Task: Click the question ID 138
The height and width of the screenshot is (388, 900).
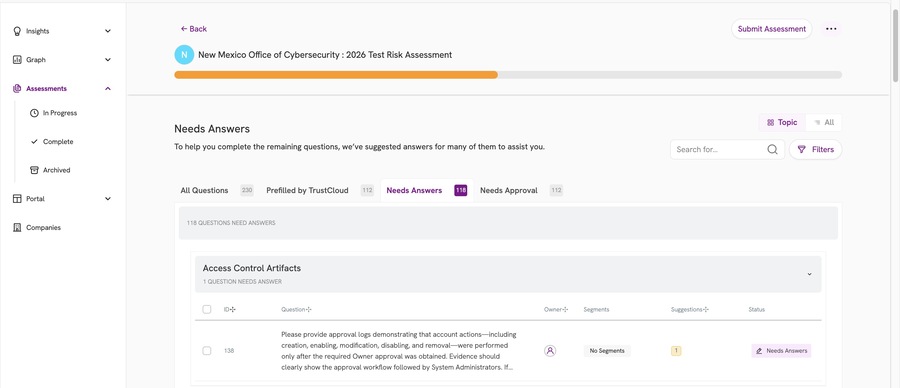Action: pos(228,351)
